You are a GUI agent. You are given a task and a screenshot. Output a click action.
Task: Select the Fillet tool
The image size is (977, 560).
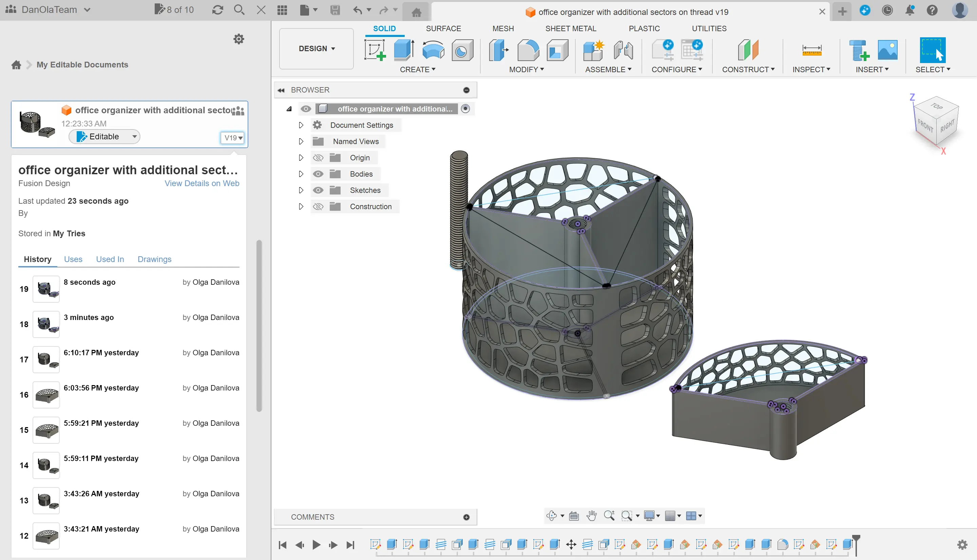(x=528, y=50)
